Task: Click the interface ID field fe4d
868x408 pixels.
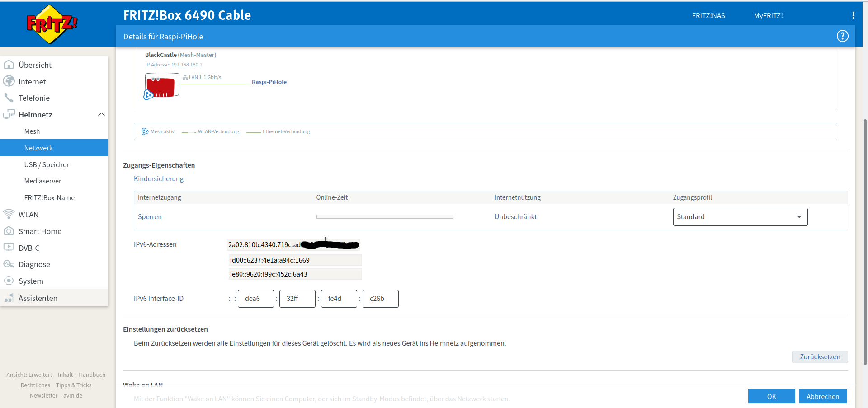Action: pyautogui.click(x=339, y=299)
